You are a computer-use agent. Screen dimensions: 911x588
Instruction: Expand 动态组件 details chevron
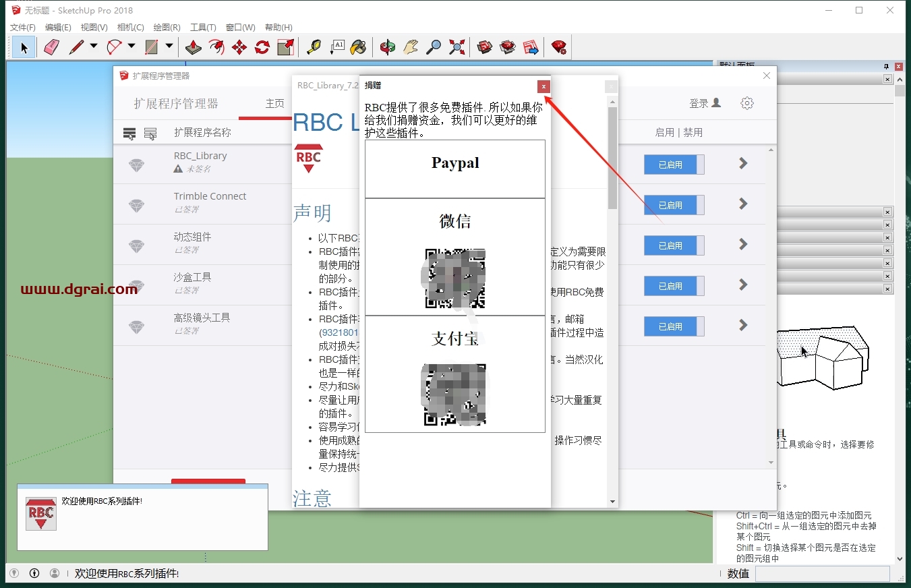pyautogui.click(x=743, y=244)
